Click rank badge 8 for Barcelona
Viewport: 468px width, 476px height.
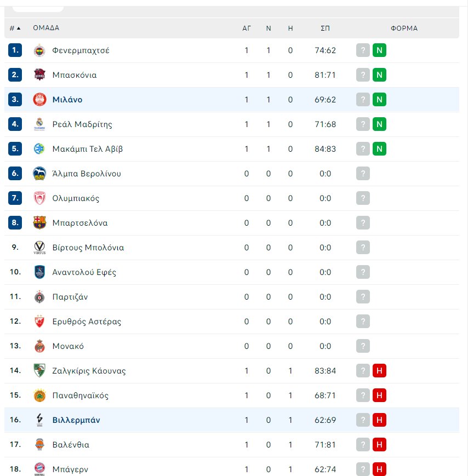point(15,223)
